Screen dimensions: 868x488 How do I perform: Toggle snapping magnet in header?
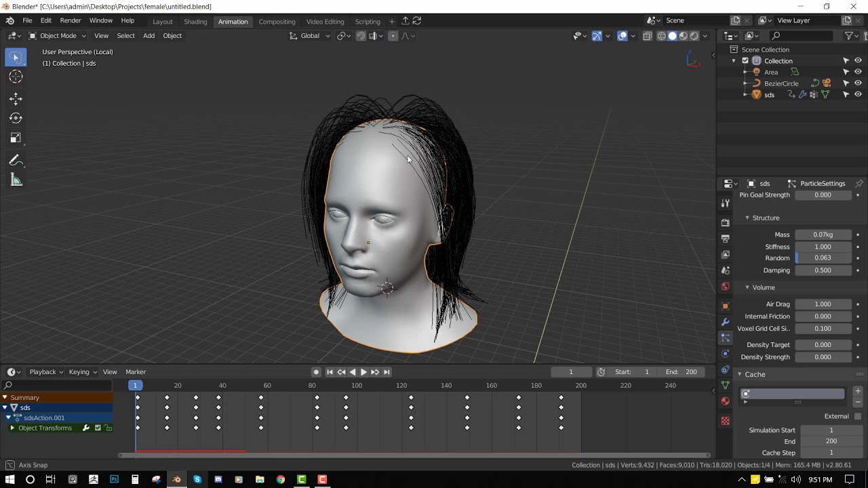(361, 36)
